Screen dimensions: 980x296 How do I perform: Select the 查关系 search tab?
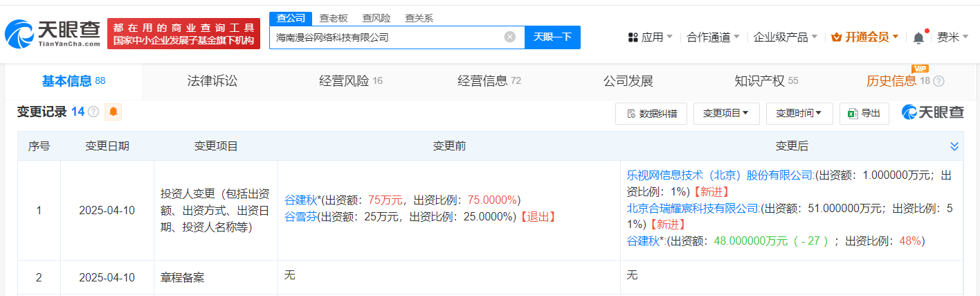[x=419, y=18]
